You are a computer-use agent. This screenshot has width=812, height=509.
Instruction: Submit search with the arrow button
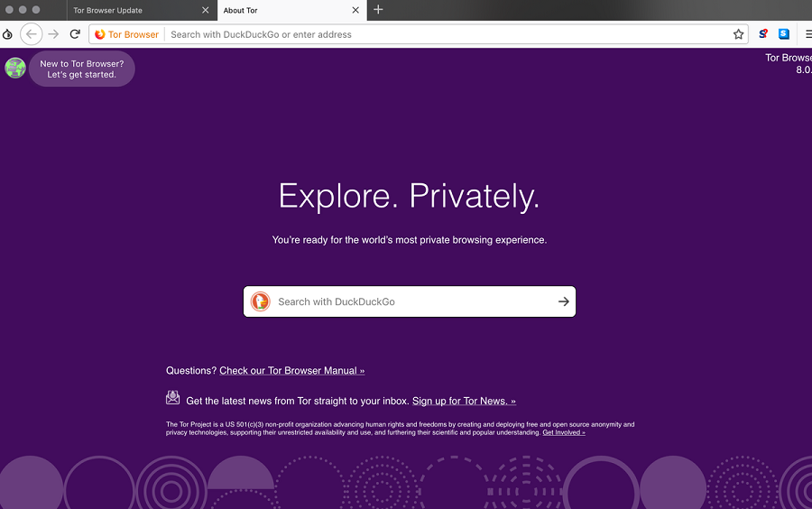pyautogui.click(x=563, y=301)
